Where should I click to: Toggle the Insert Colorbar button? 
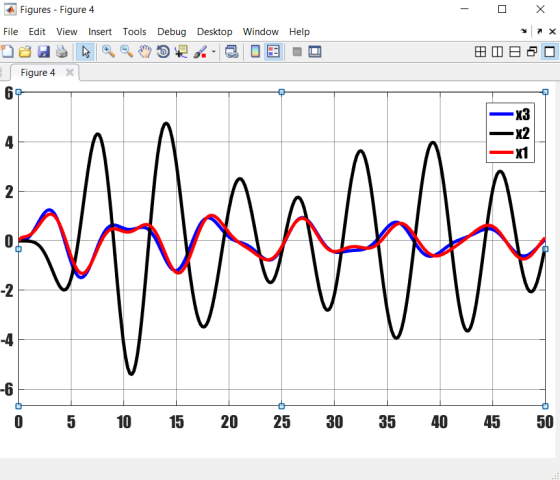click(x=255, y=52)
